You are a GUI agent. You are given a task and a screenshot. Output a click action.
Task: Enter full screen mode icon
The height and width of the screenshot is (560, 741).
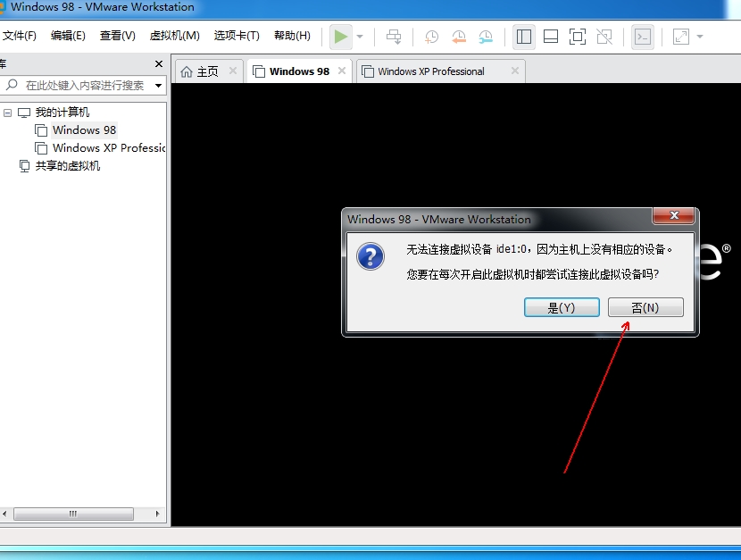[x=578, y=37]
